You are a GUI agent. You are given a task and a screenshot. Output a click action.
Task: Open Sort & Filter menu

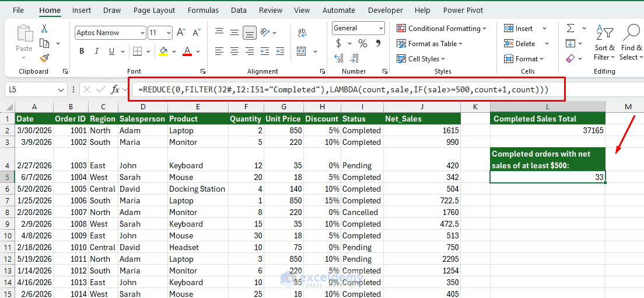(x=604, y=43)
